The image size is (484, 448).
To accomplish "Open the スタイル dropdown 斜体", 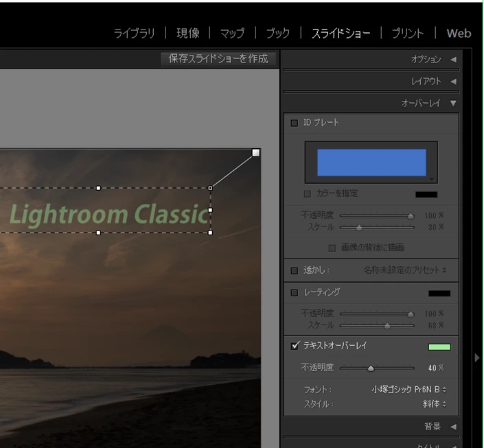I will [435, 404].
